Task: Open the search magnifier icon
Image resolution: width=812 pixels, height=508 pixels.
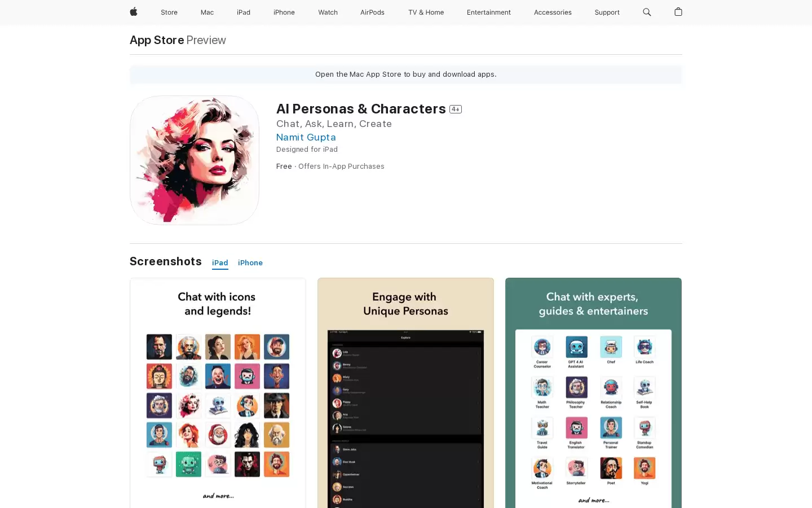Action: (647, 12)
